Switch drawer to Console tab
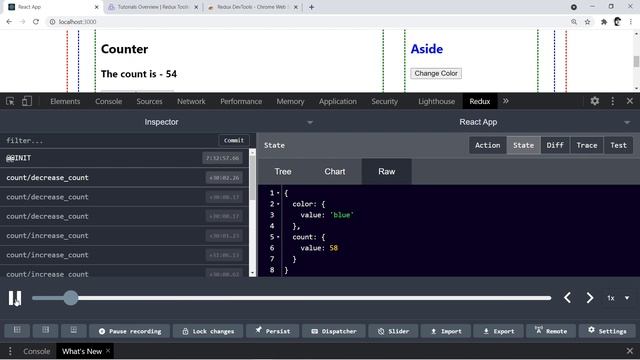 (36, 351)
